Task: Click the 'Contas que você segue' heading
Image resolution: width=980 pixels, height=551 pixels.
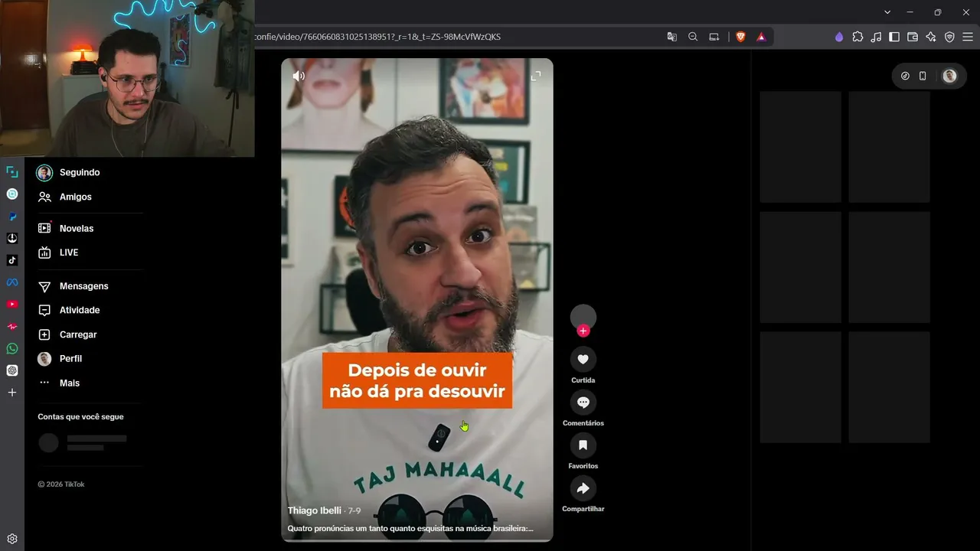Action: coord(80,417)
